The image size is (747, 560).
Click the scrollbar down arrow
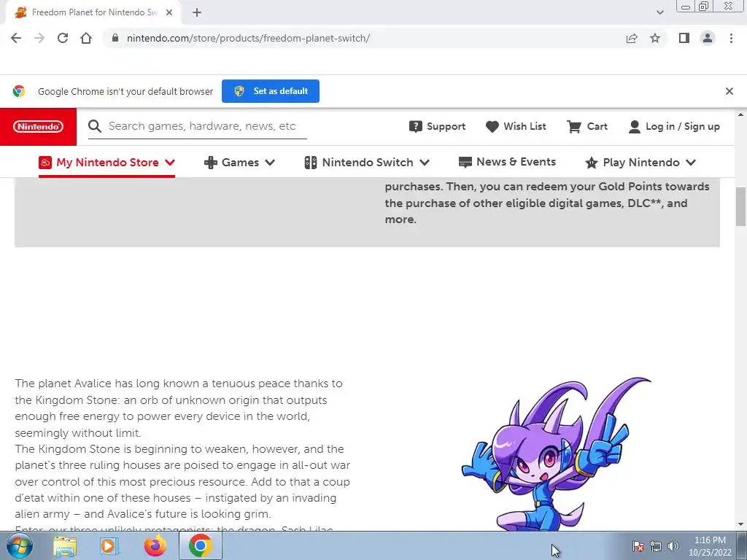pyautogui.click(x=740, y=524)
